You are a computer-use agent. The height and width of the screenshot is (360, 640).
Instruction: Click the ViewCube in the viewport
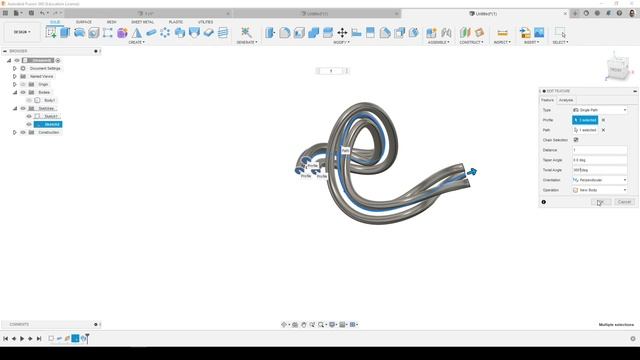coord(617,69)
